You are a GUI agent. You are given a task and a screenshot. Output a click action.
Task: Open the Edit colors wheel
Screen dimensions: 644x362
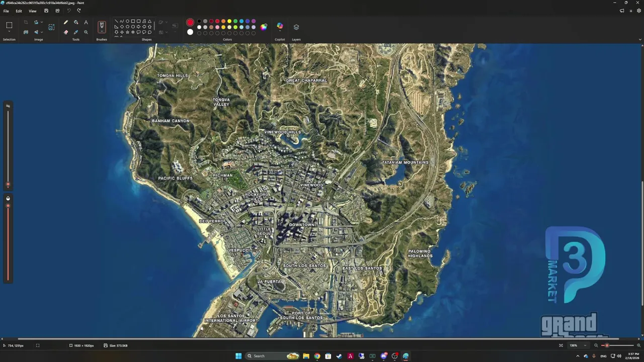[x=264, y=27]
